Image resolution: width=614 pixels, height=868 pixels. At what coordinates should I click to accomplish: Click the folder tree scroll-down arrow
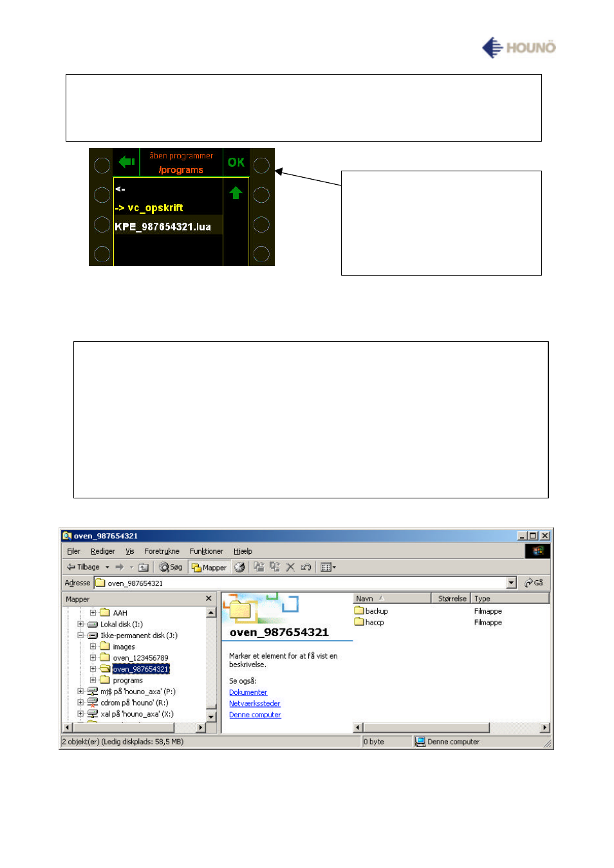pyautogui.click(x=211, y=716)
